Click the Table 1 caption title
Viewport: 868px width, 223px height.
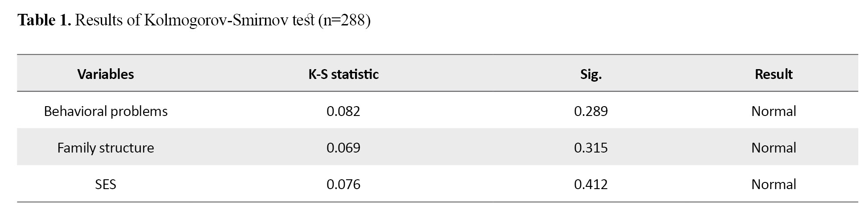[194, 21]
